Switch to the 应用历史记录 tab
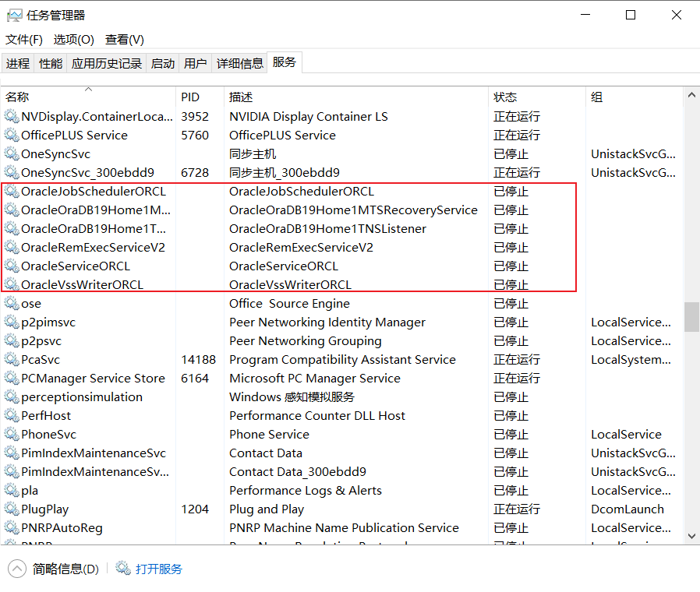The width and height of the screenshot is (700, 592). pos(106,63)
